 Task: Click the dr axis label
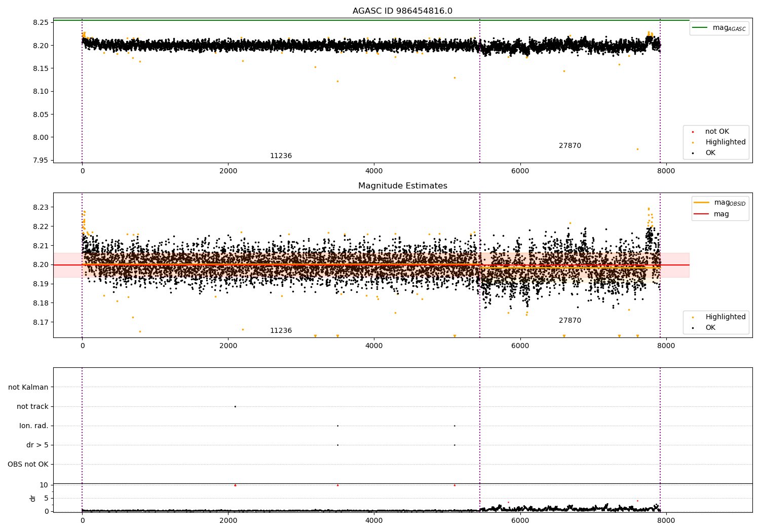click(33, 498)
